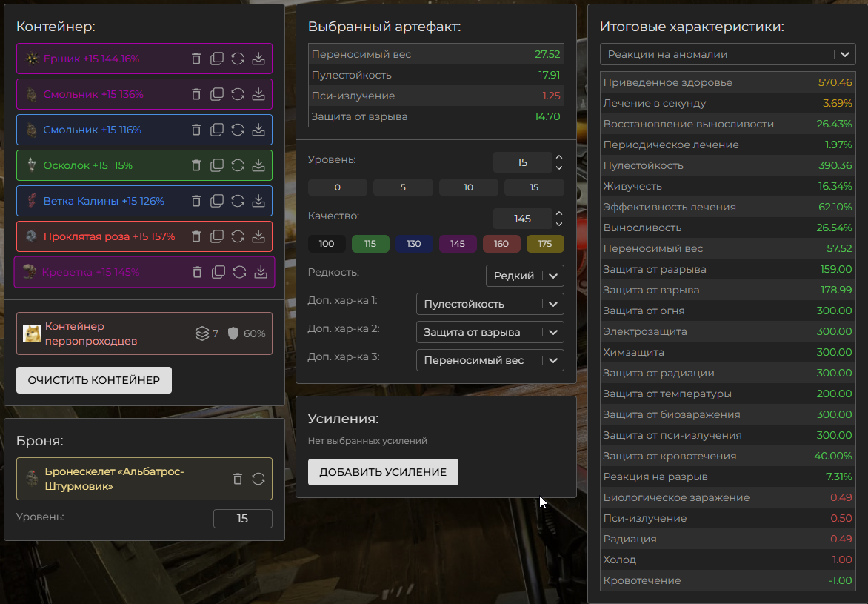Focus the Качество input field

point(523,219)
